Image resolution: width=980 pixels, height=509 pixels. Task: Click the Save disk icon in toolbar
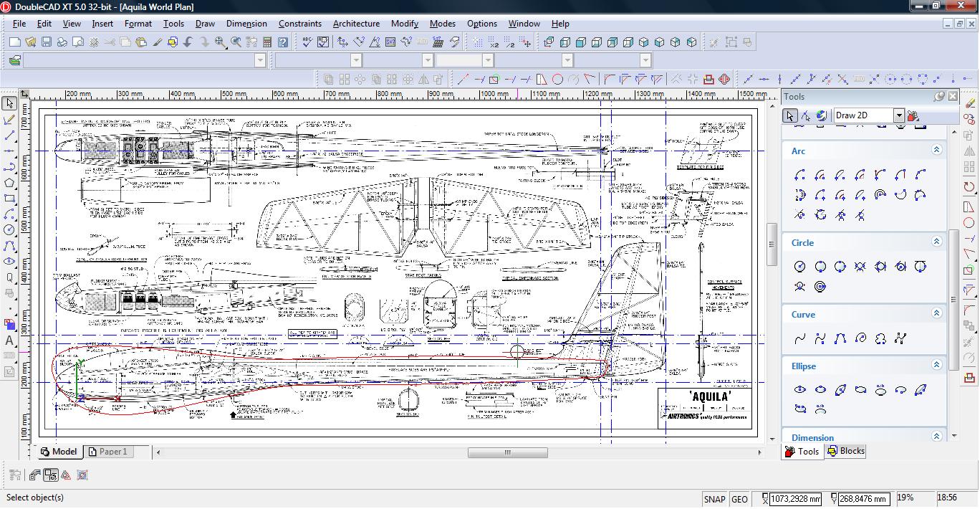point(46,42)
